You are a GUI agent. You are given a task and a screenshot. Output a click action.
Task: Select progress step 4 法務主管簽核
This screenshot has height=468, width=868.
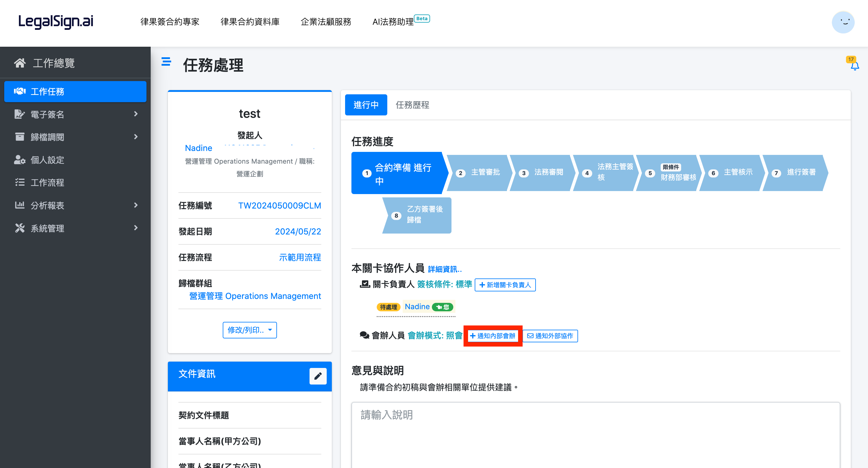click(x=605, y=173)
